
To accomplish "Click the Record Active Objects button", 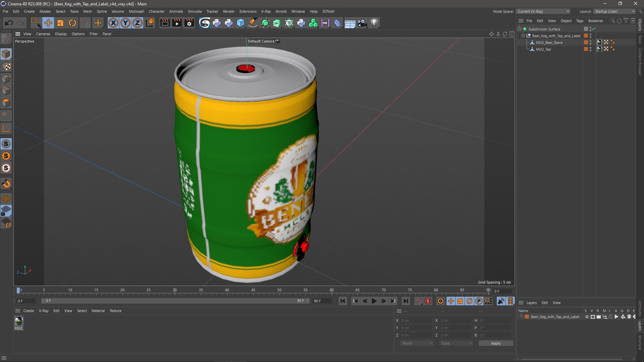I will [418, 301].
